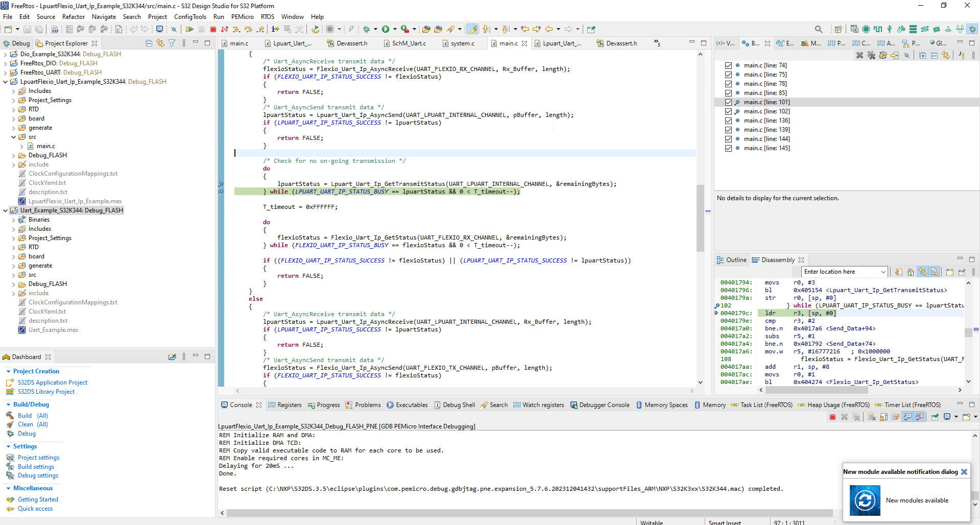This screenshot has width=980, height=525.
Task: Click the Home icon in Disassembly view
Action: 911,272
